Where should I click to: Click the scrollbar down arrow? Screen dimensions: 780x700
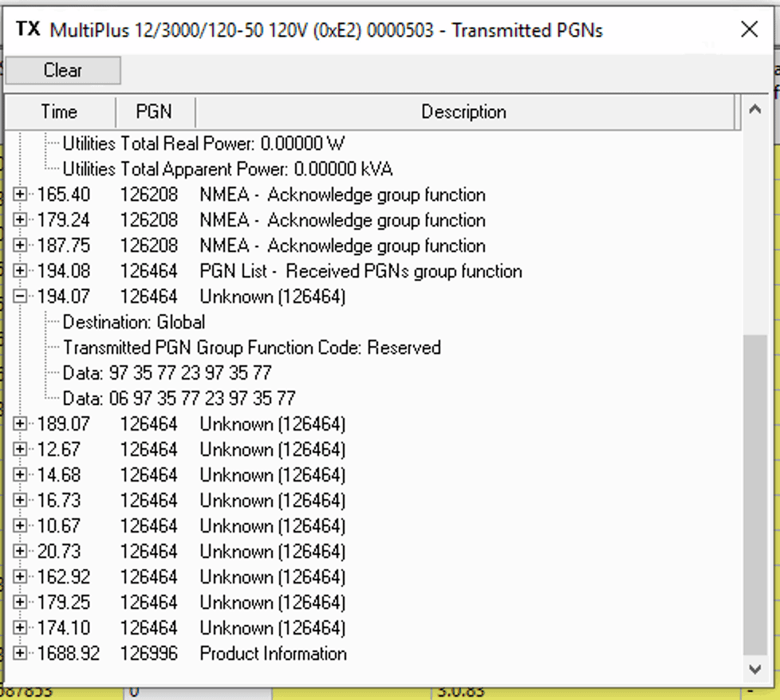755,669
